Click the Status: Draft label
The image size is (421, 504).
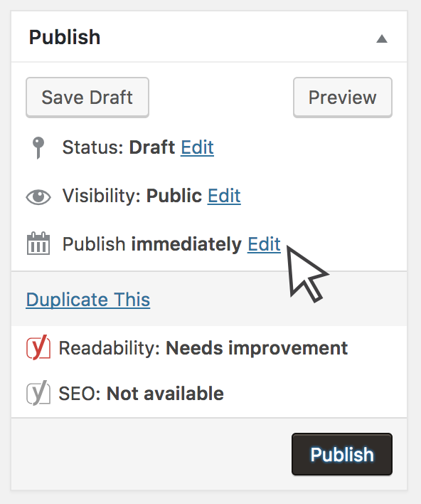119,147
